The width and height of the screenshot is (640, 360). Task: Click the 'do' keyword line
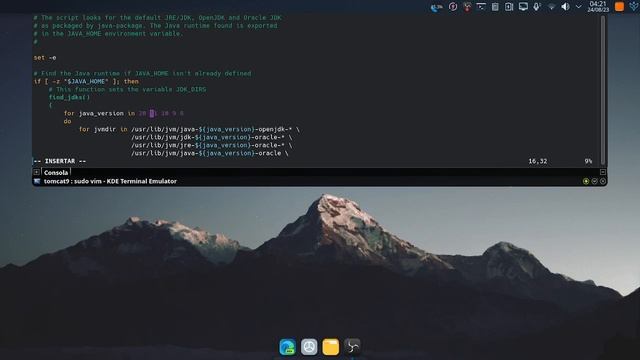tap(67, 121)
